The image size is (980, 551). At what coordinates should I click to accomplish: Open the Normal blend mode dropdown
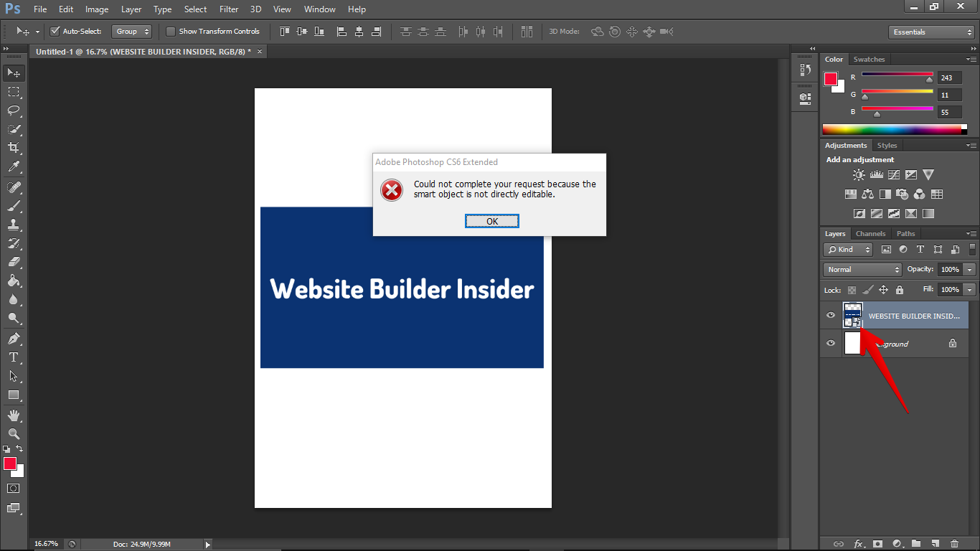click(x=862, y=270)
